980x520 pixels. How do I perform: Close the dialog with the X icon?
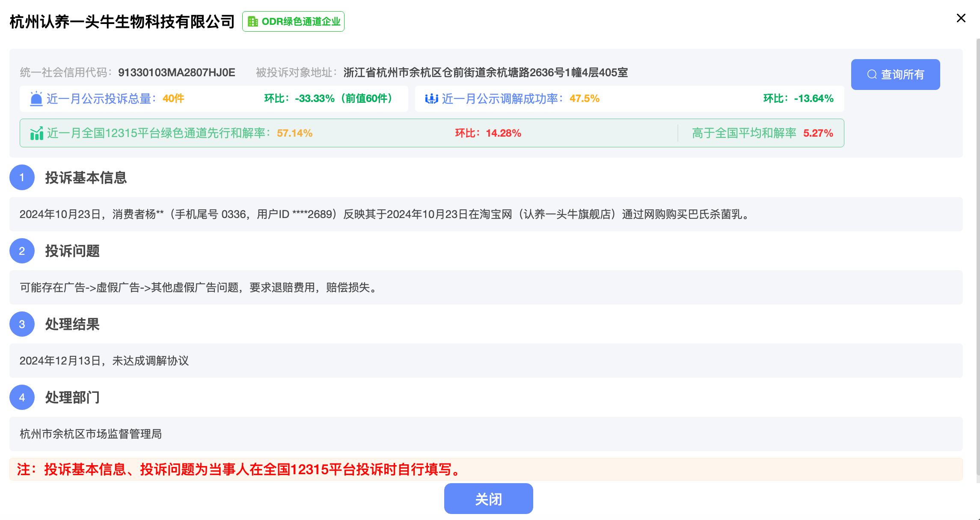961,18
